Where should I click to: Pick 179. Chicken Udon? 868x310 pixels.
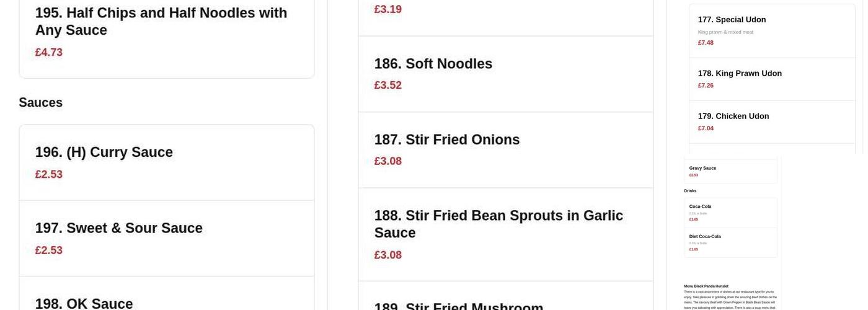click(733, 117)
